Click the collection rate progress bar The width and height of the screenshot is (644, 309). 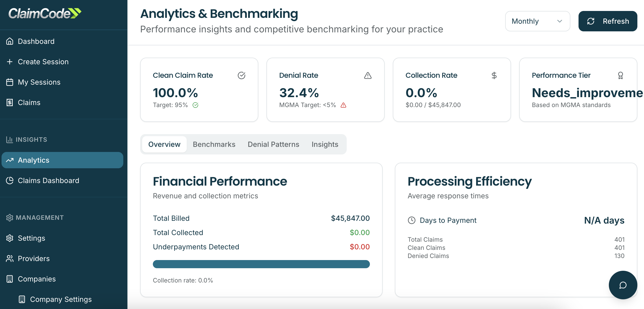261,264
